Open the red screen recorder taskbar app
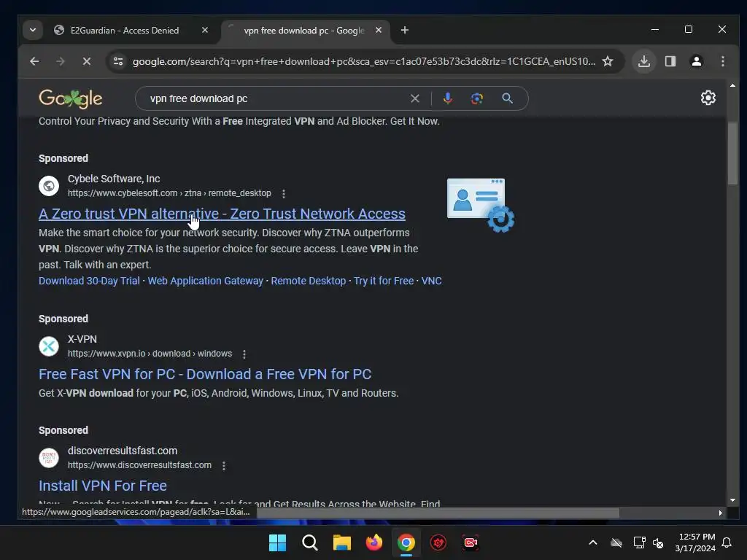The height and width of the screenshot is (560, 747). (471, 542)
